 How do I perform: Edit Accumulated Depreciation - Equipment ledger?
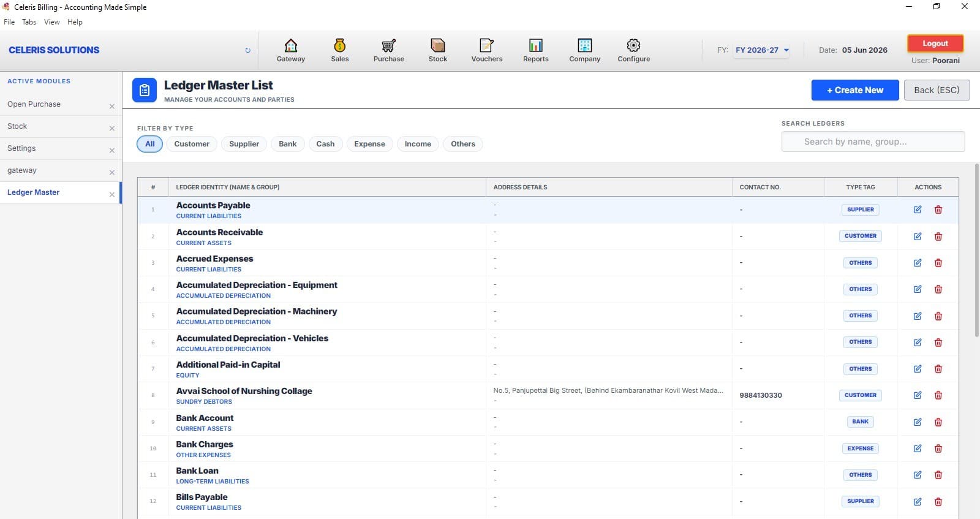pos(918,289)
